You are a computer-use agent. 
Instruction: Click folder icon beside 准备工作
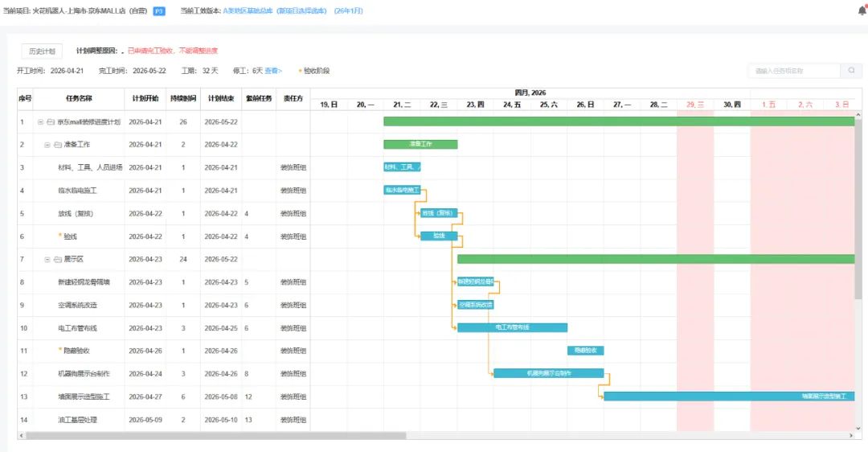(x=58, y=145)
